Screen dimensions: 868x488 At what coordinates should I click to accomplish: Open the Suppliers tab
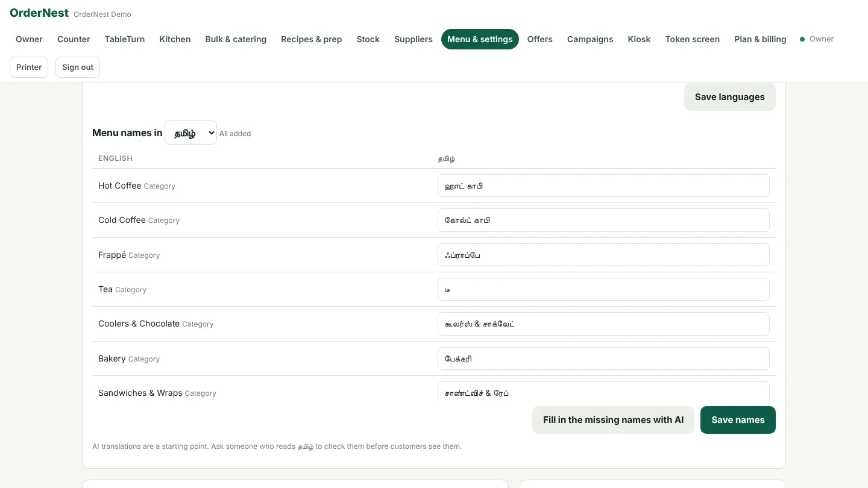pyautogui.click(x=414, y=39)
